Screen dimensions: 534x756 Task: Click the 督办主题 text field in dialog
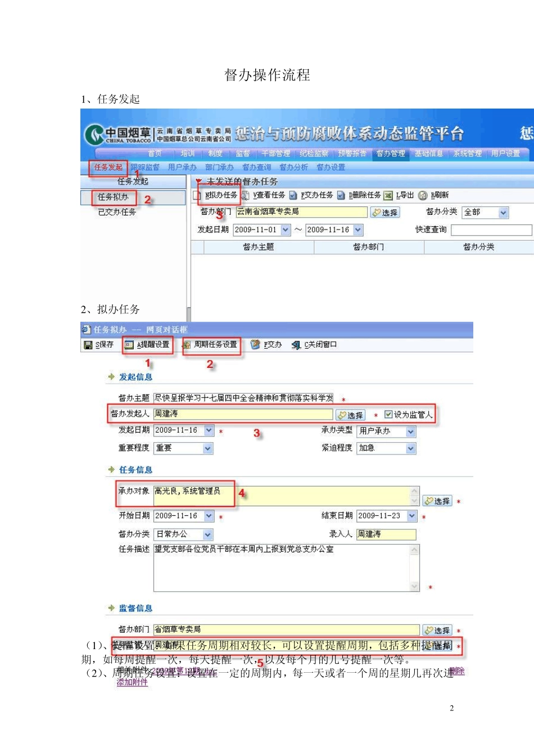[x=243, y=398]
